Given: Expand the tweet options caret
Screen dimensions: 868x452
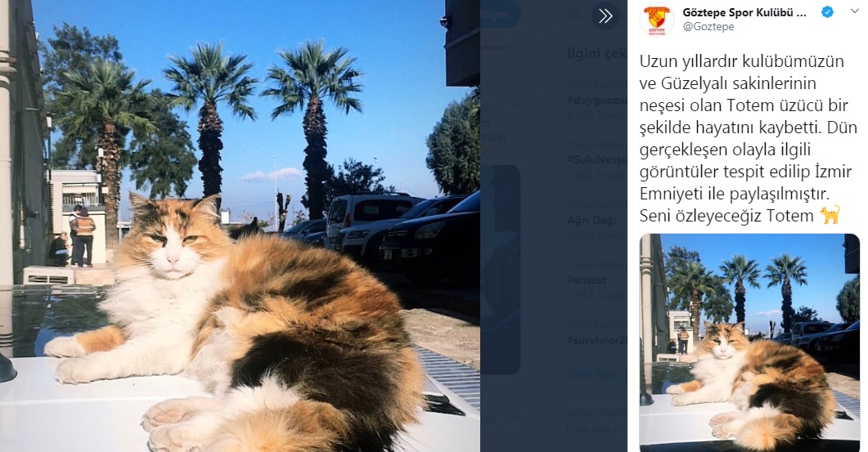Looking at the screenshot, I should [x=855, y=11].
